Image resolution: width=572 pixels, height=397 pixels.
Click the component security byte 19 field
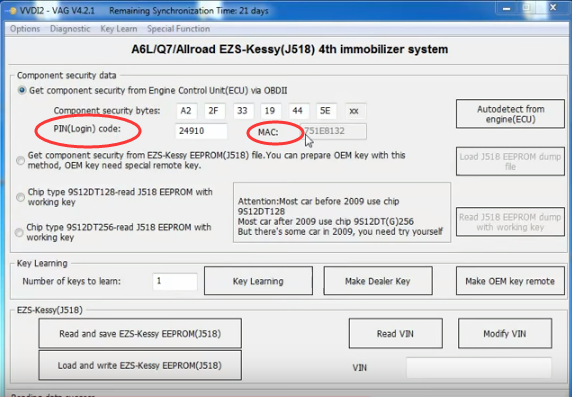click(x=271, y=111)
